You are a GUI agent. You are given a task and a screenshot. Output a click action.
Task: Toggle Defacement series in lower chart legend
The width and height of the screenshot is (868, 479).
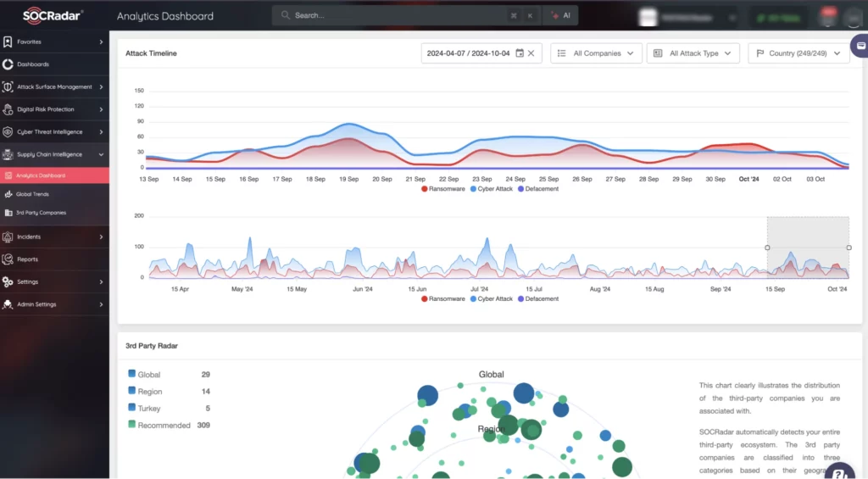[x=538, y=299]
